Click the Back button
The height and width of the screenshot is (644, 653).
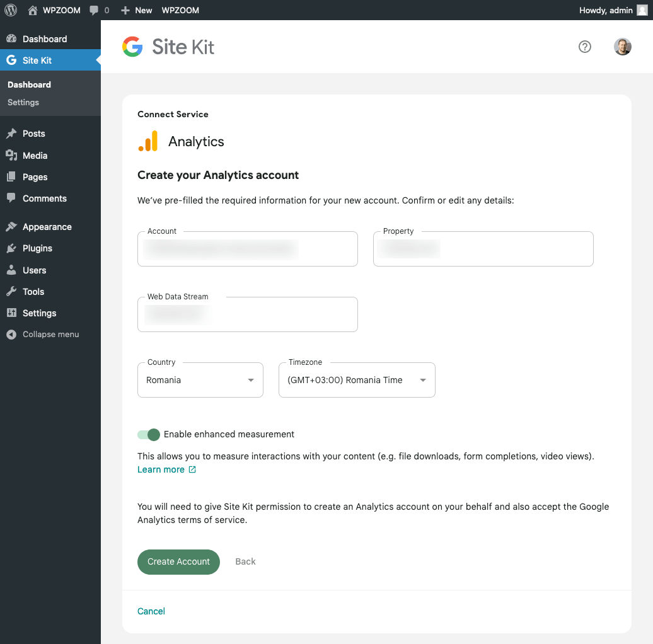tap(245, 561)
